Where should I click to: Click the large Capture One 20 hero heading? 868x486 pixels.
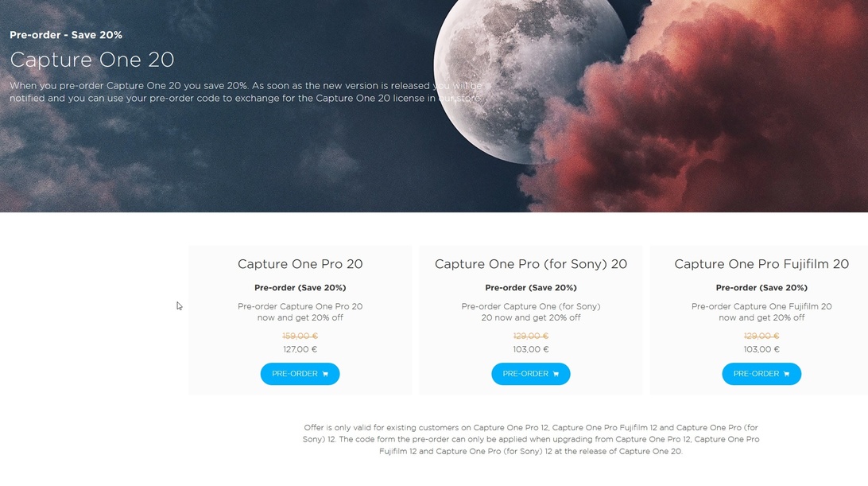(x=92, y=60)
